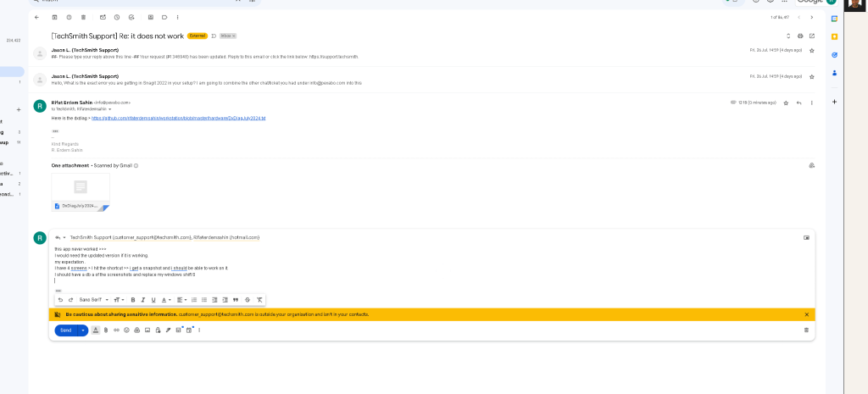
Task: Open Google Calendar in side panel
Action: click(834, 19)
